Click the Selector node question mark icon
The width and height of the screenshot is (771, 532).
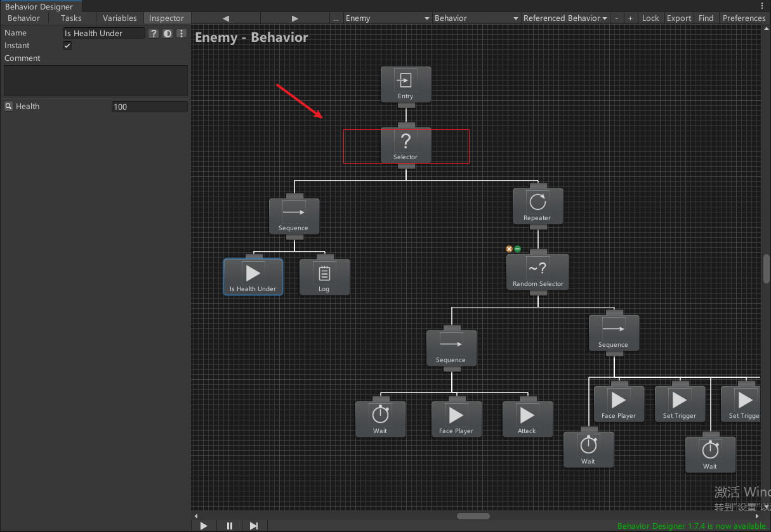[406, 141]
